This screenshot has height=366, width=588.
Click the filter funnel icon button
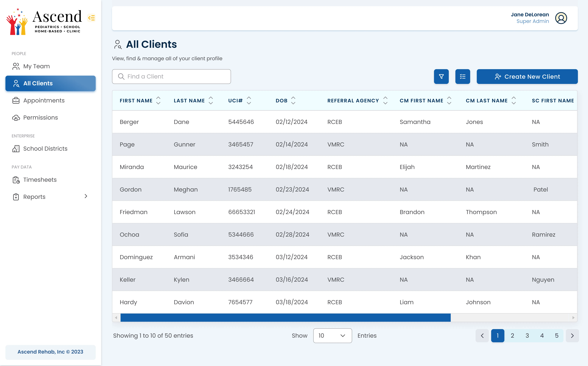441,76
